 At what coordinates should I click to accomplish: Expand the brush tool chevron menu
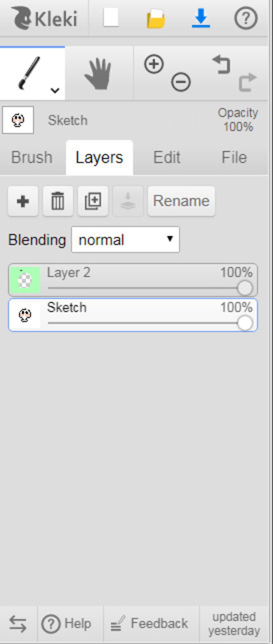[x=55, y=90]
